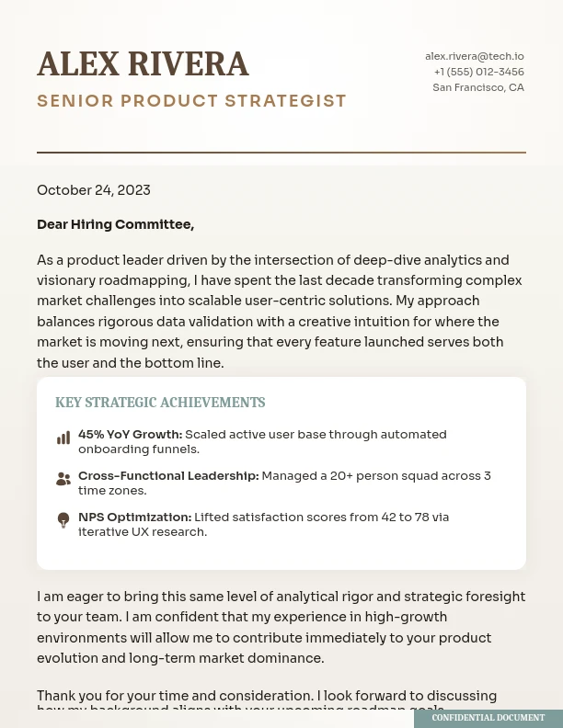Click the NPS Optimization bold label

(134, 518)
